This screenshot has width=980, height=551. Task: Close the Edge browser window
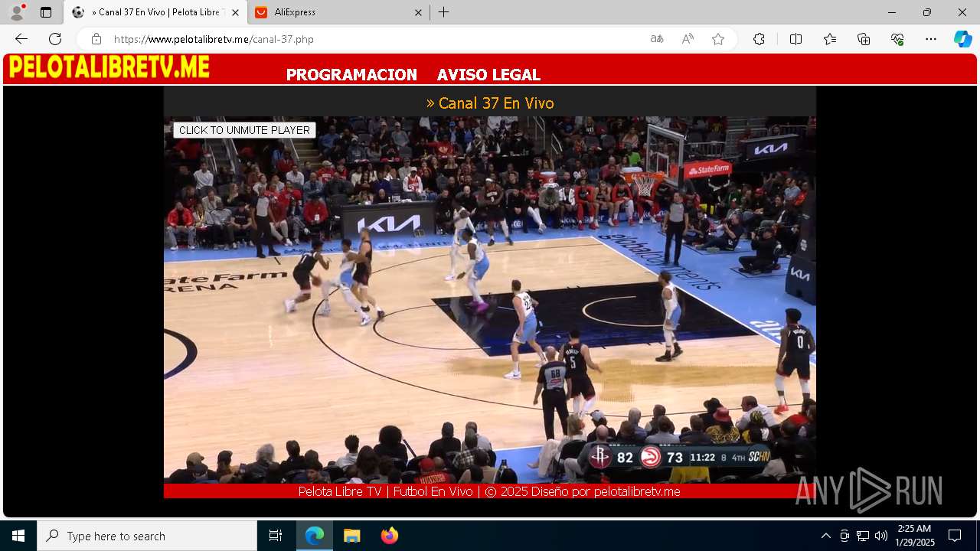click(x=962, y=12)
